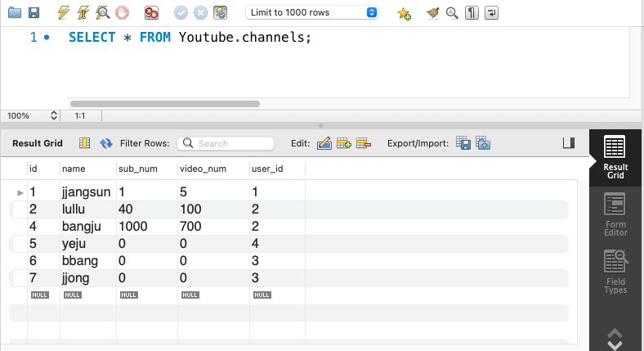Select sub_num cell with value 1000
This screenshot has width=644, height=351.
click(146, 227)
